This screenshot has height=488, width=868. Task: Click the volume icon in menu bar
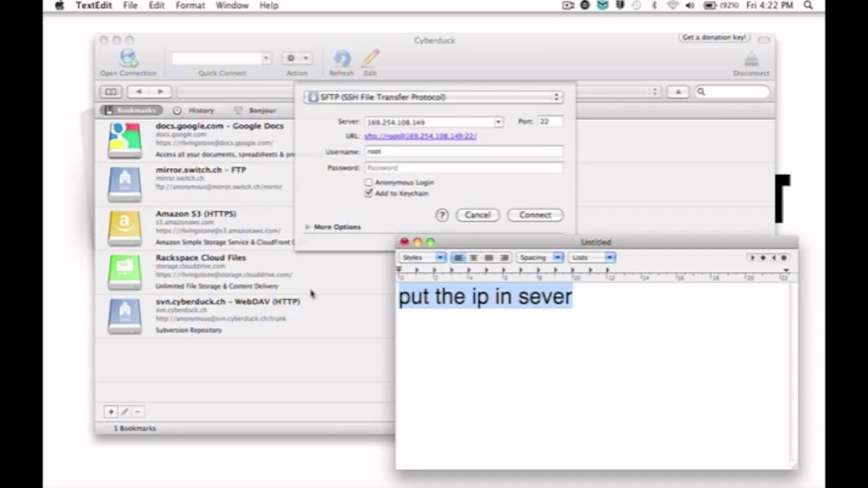point(690,5)
